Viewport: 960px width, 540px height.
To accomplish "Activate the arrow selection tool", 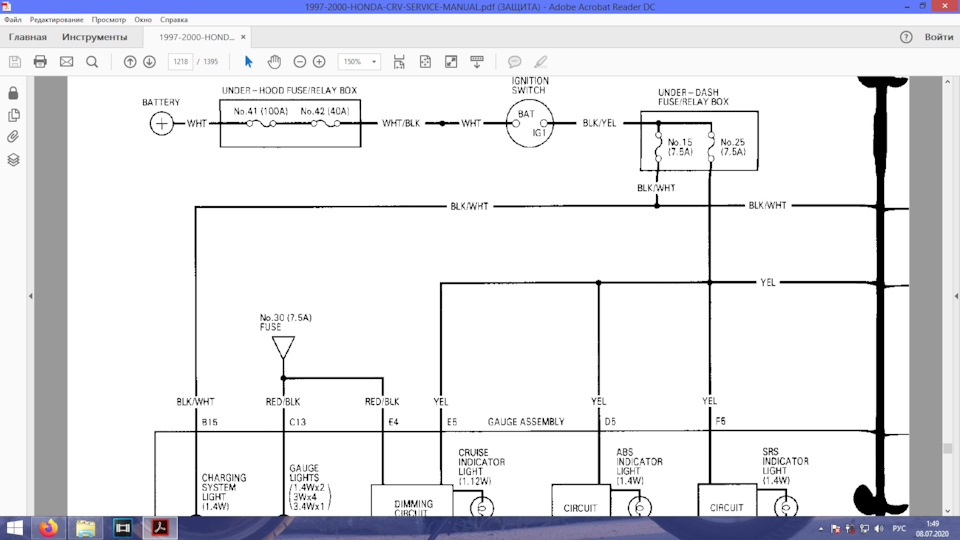I will pos(249,61).
